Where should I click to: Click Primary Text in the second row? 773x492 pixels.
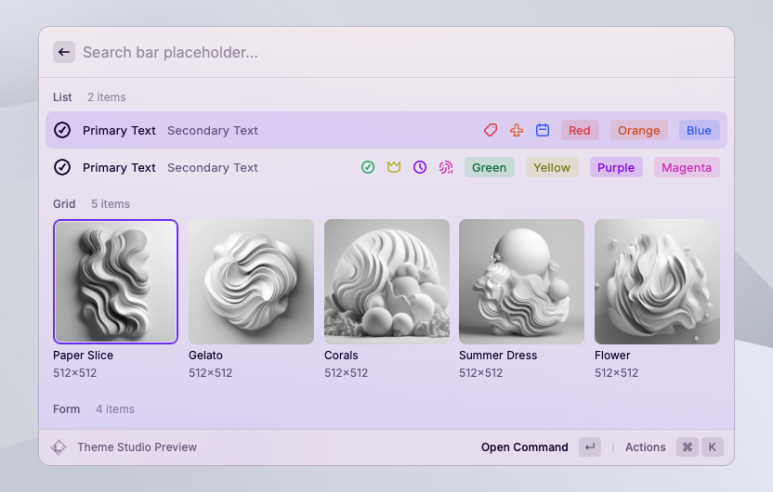[x=119, y=168]
